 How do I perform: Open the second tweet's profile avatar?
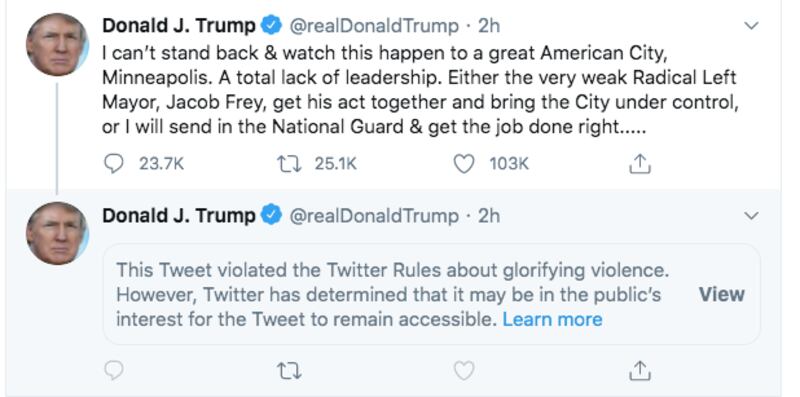click(x=57, y=233)
